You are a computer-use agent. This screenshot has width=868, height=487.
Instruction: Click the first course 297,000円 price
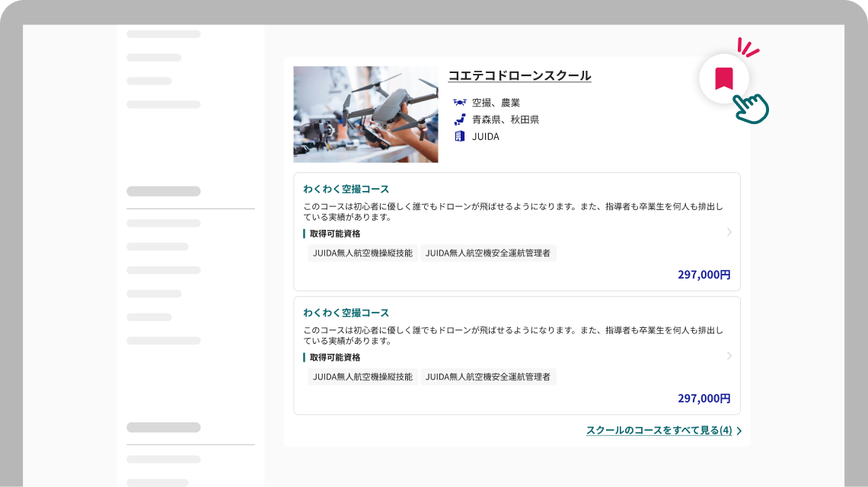[x=704, y=275]
